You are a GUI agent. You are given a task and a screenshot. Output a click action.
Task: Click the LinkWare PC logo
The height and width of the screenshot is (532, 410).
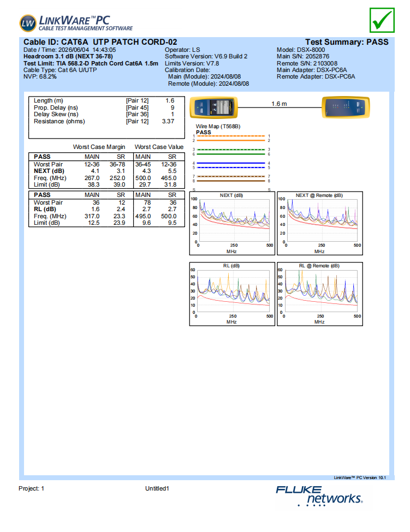(x=76, y=23)
